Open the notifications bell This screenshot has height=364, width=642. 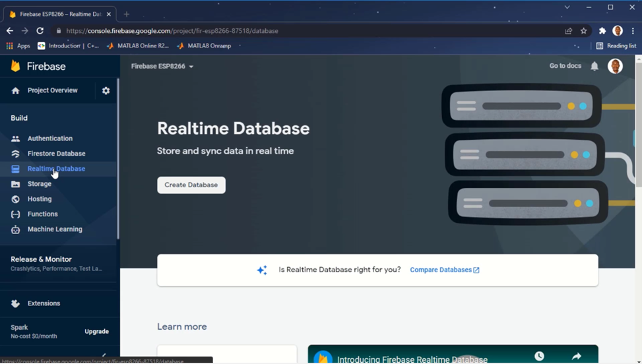[594, 66]
